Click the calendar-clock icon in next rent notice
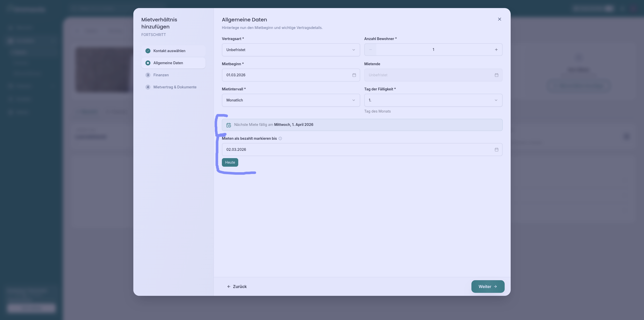The height and width of the screenshot is (320, 644). (229, 125)
